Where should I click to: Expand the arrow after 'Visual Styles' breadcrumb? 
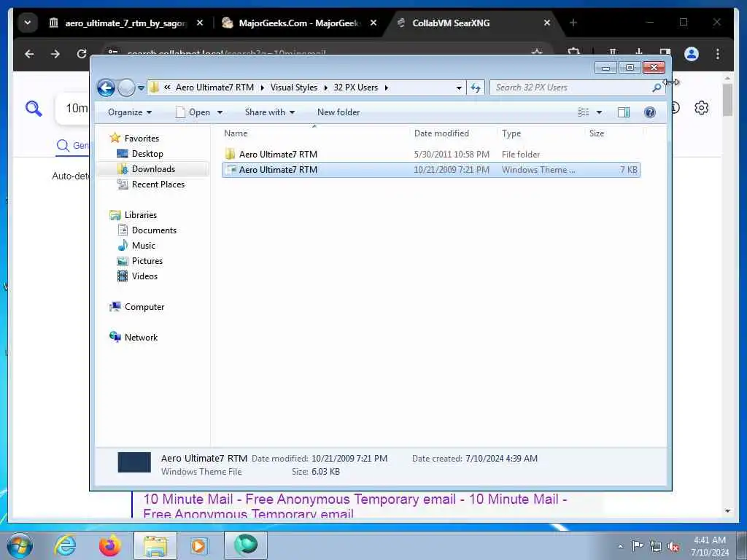click(x=326, y=87)
